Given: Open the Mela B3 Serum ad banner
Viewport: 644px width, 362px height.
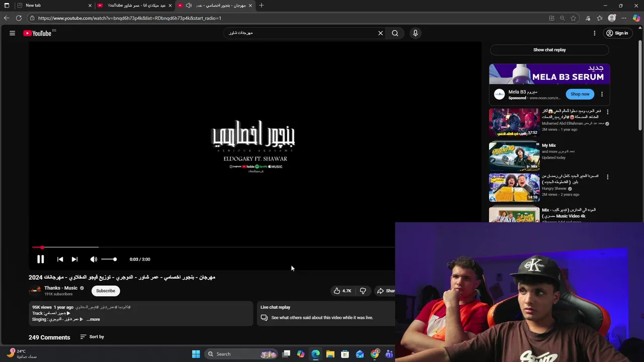Looking at the screenshot, I should coord(549,74).
